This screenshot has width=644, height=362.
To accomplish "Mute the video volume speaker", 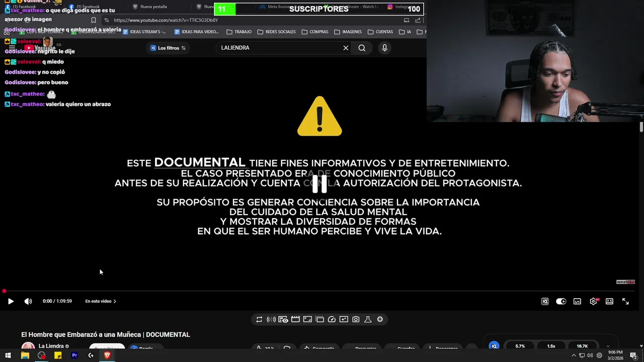I will point(28,301).
